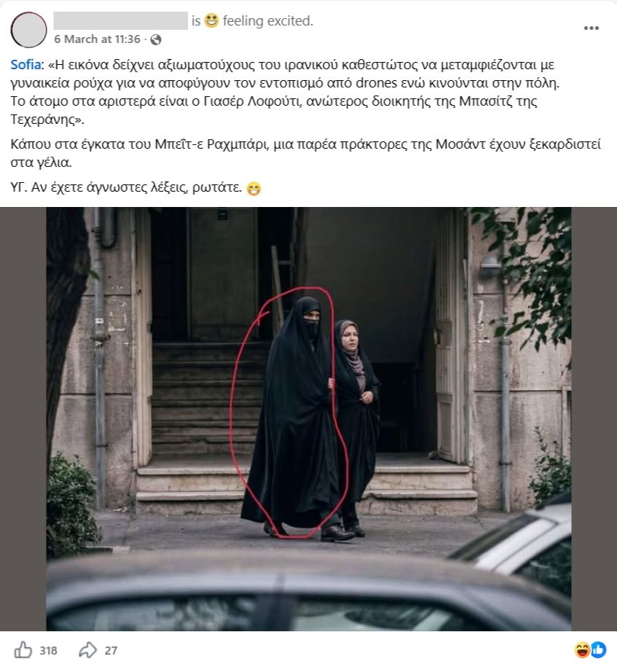
Task: Click the excited smiley feeling emoji
Action: coord(211,20)
